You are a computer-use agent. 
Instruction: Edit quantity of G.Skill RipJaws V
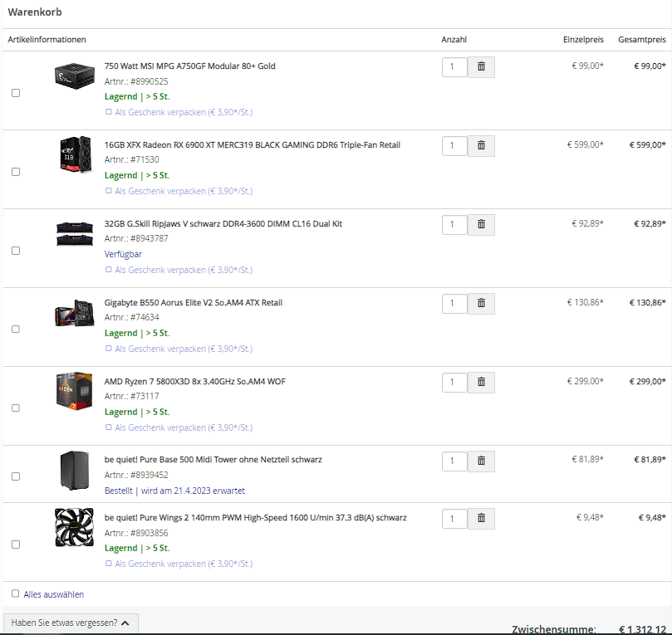click(x=454, y=224)
